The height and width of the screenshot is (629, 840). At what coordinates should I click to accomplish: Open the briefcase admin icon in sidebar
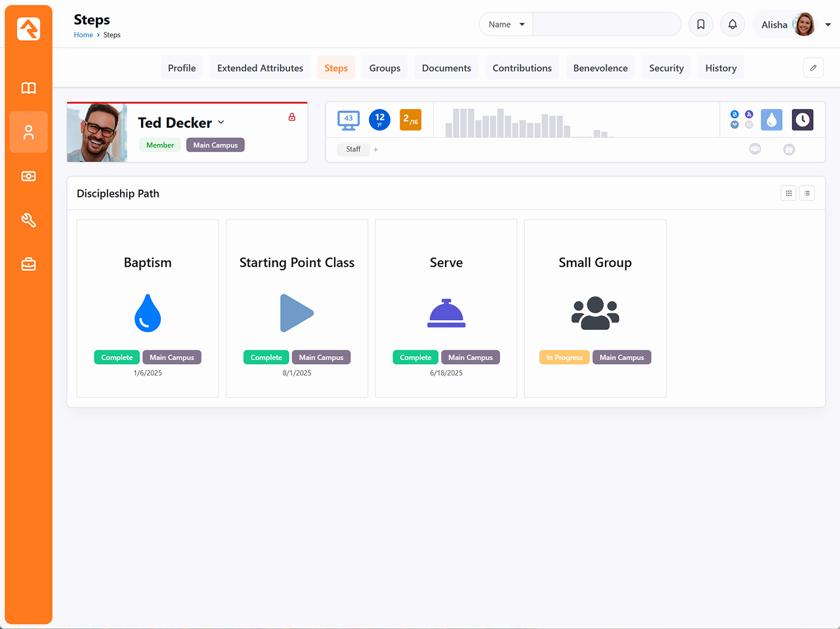(x=28, y=264)
